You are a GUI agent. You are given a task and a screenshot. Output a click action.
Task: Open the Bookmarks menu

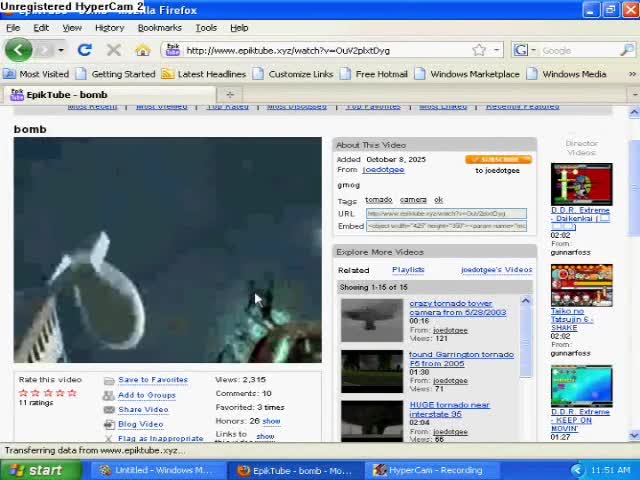click(159, 28)
